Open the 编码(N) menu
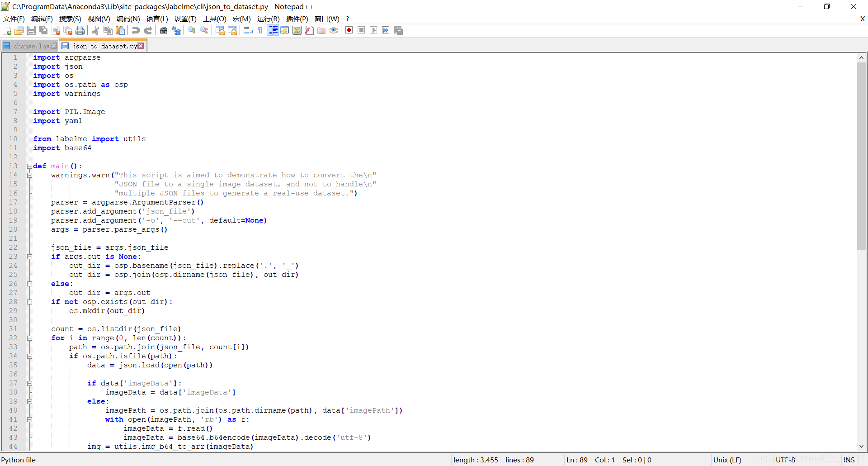The width and height of the screenshot is (868, 466). (128, 19)
